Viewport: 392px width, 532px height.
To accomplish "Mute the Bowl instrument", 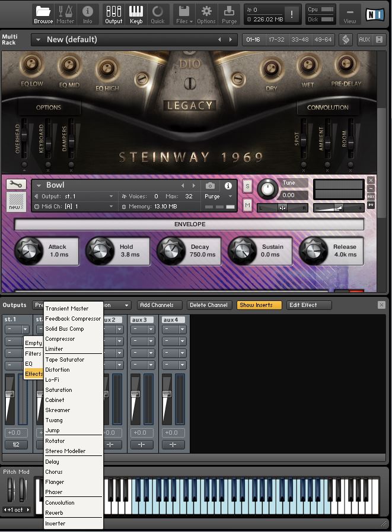I will pyautogui.click(x=247, y=205).
